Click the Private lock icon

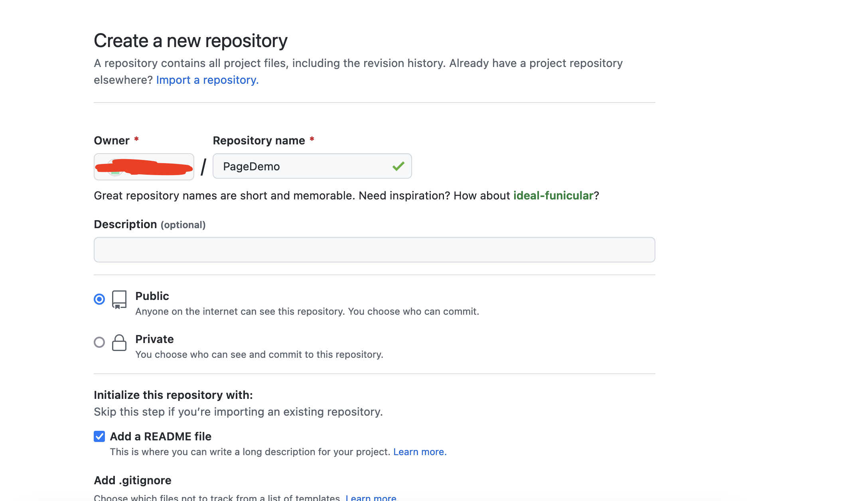[x=119, y=343]
